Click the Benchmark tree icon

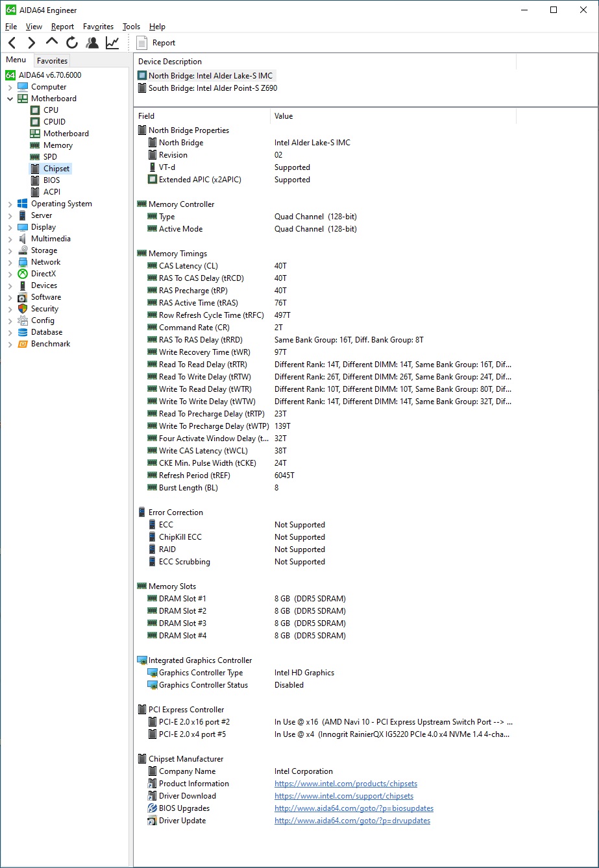point(23,344)
